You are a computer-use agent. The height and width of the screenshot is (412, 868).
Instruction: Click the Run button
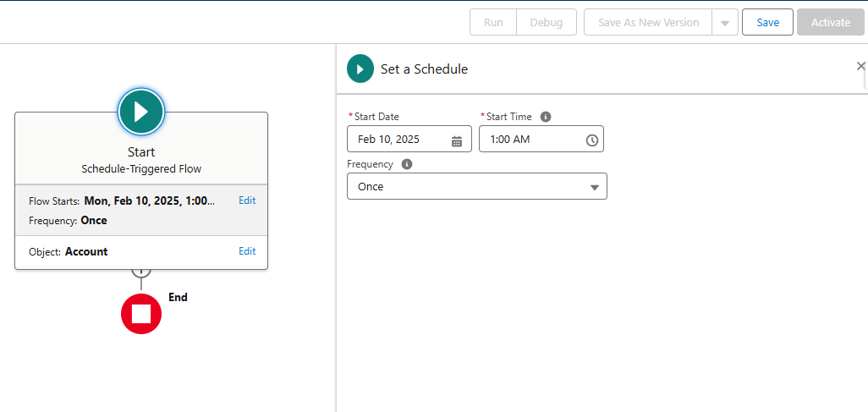pos(493,22)
